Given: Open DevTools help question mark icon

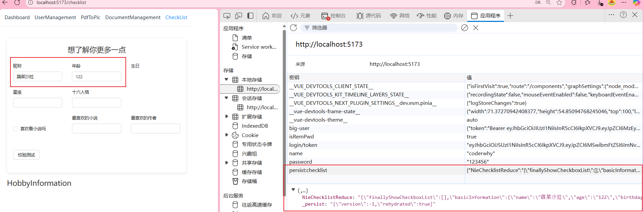Looking at the screenshot, I should [x=623, y=15].
